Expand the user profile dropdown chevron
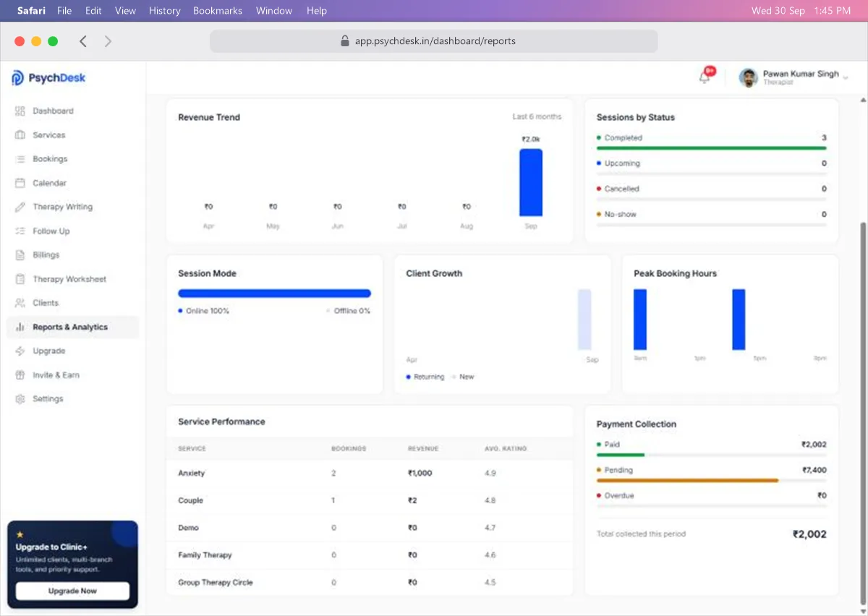The image size is (868, 616). coord(846,77)
